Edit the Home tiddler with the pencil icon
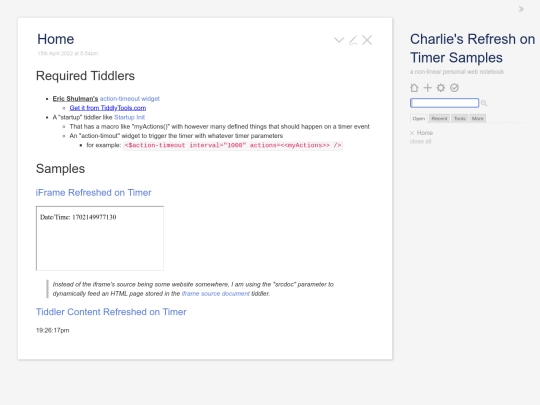 (x=353, y=40)
